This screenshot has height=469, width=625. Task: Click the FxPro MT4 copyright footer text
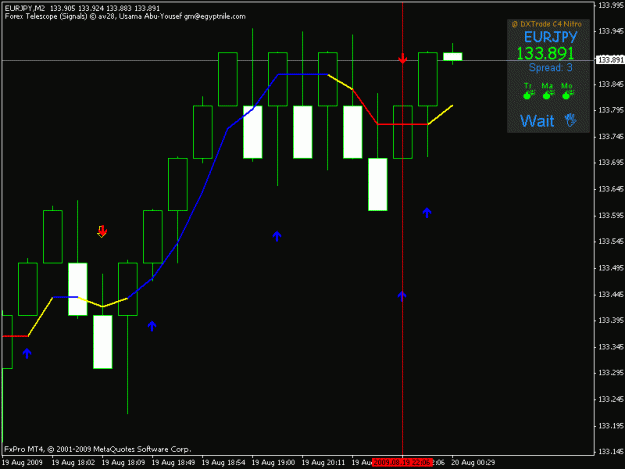tap(98, 449)
